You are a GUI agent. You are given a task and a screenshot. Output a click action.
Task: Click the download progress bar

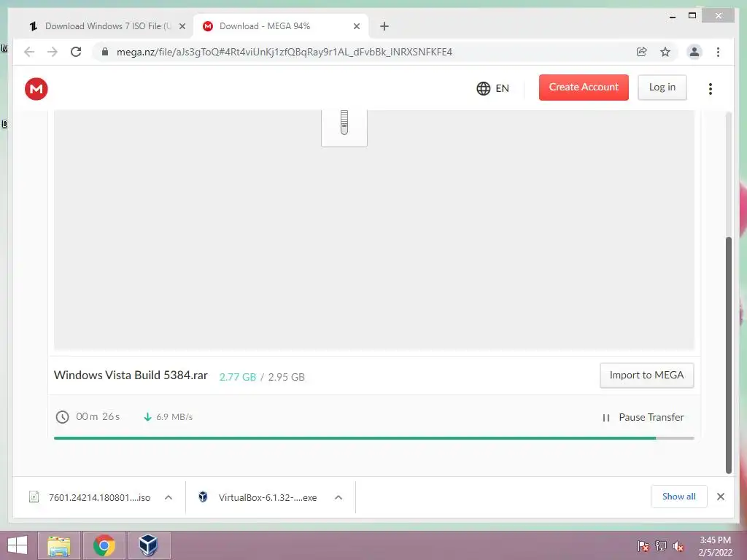point(374,437)
